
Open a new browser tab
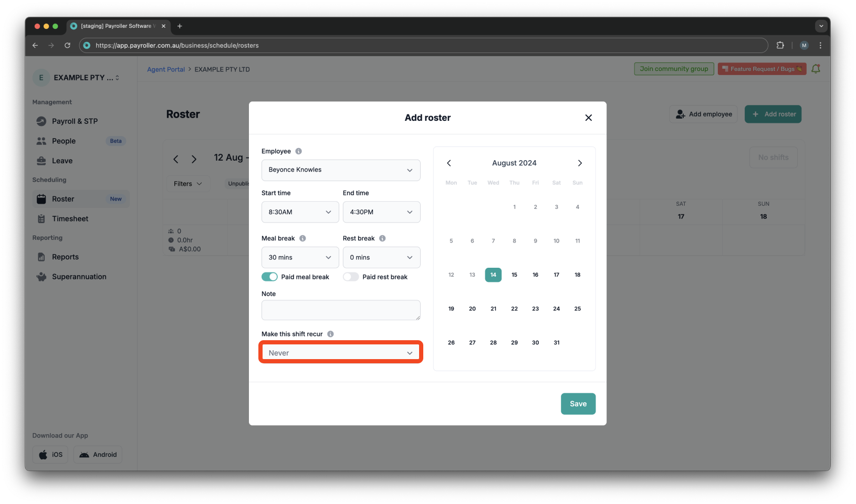point(180,26)
